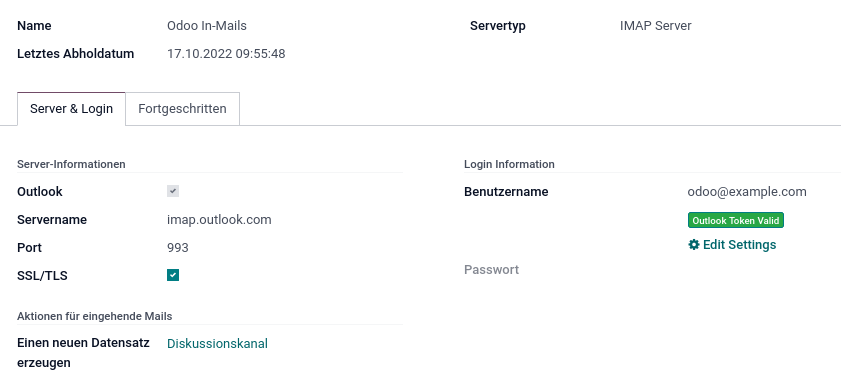Open the Diskussionskanal link
This screenshot has height=387, width=841.
217,344
